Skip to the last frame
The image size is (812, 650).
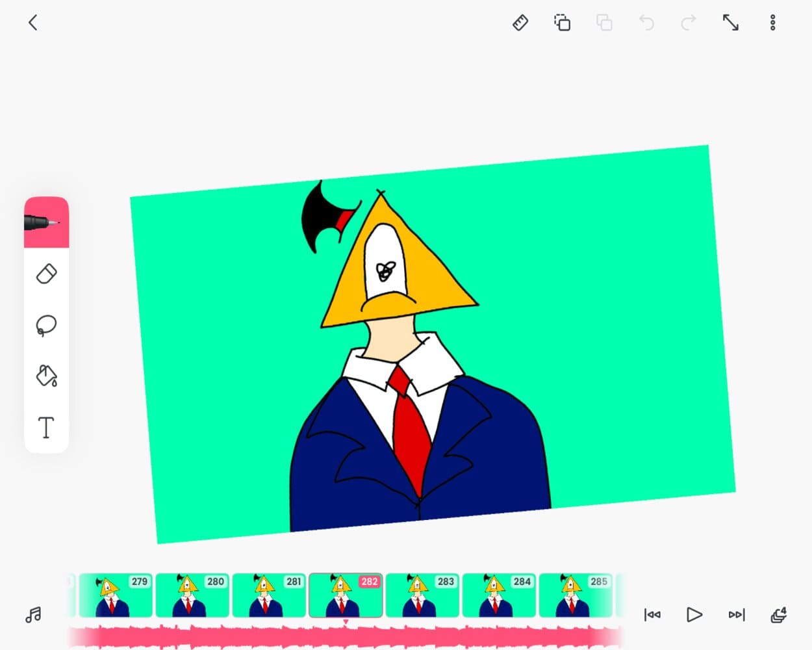click(x=736, y=614)
